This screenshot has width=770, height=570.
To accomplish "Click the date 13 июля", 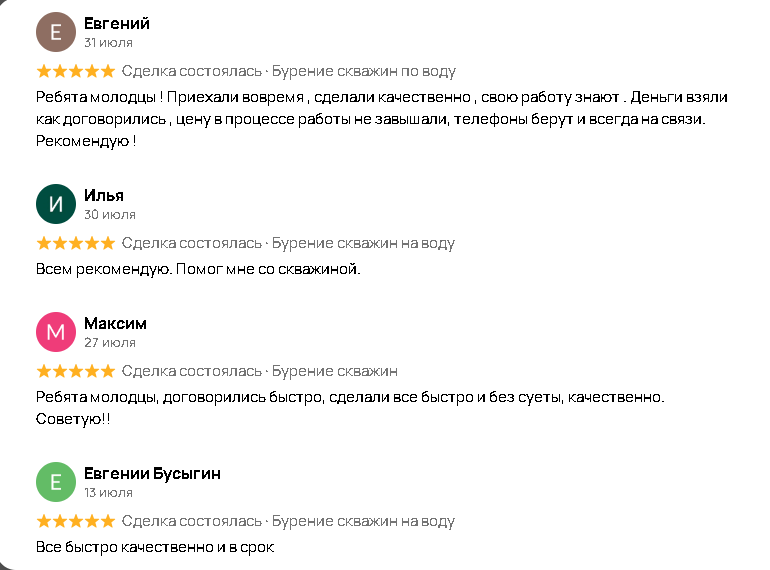I will [109, 492].
